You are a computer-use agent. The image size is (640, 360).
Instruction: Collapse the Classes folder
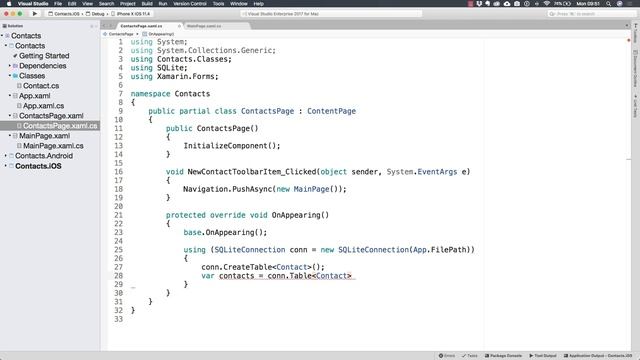click(x=10, y=76)
